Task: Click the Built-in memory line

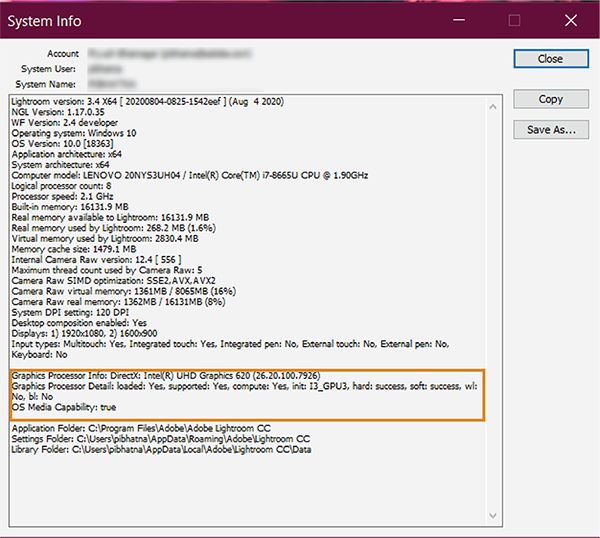Action: coord(70,207)
